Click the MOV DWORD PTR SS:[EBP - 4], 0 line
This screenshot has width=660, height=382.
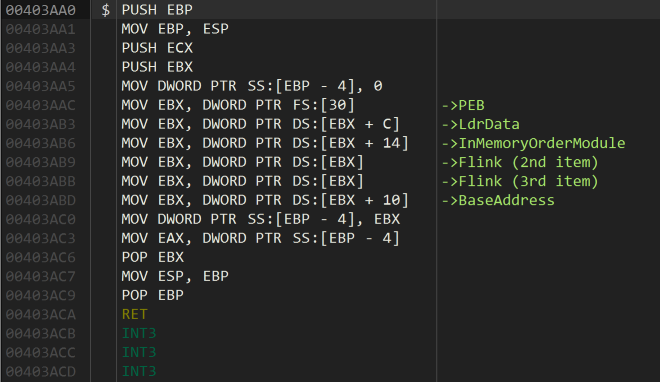(x=252, y=86)
